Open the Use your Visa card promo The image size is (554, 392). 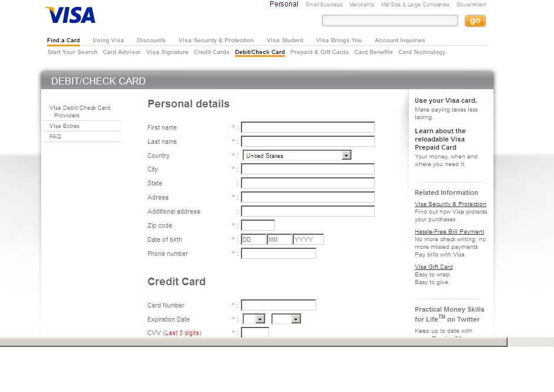(x=446, y=100)
